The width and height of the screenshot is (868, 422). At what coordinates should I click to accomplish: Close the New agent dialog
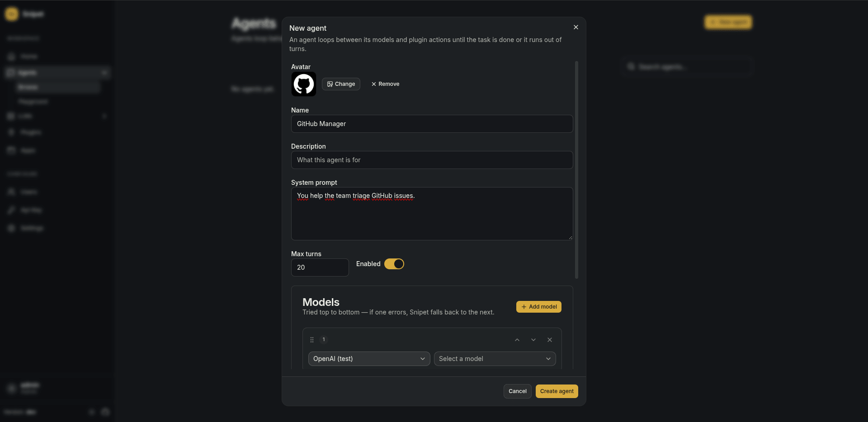pos(576,27)
